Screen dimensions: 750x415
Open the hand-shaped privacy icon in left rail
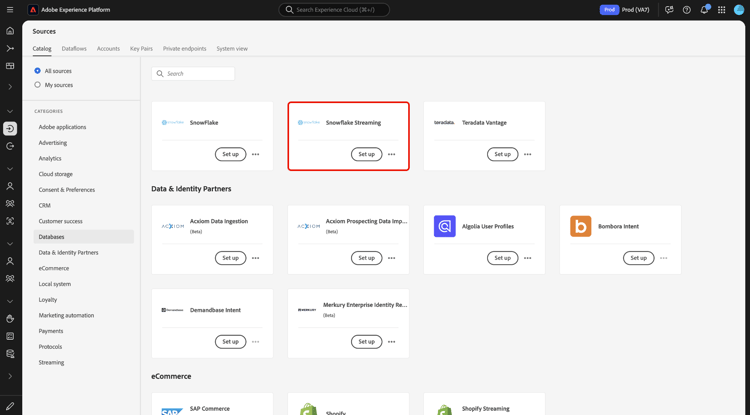(x=10, y=319)
